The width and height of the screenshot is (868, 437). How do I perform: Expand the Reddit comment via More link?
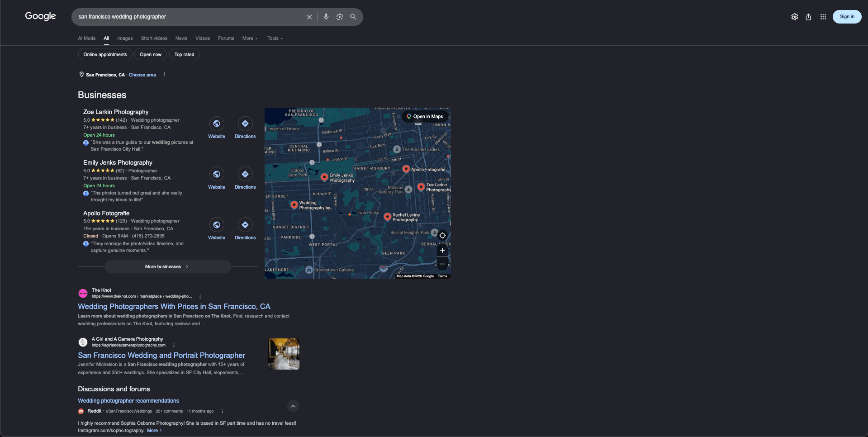pos(154,431)
